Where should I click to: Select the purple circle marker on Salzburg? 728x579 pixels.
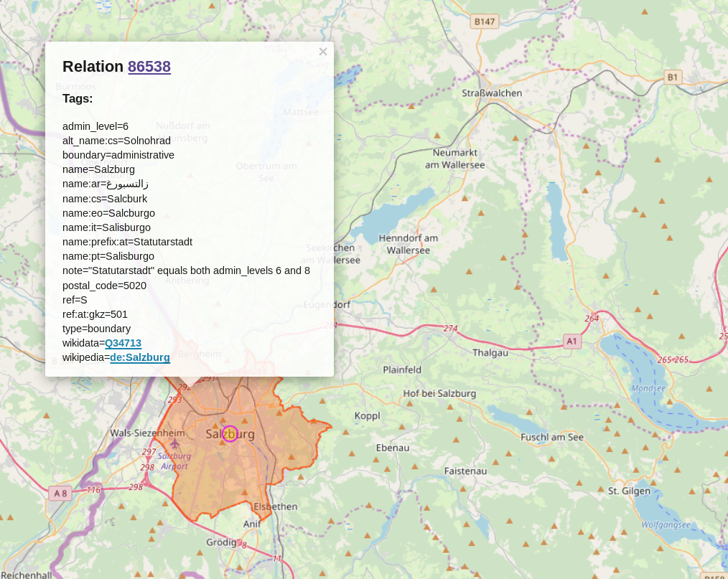click(230, 433)
